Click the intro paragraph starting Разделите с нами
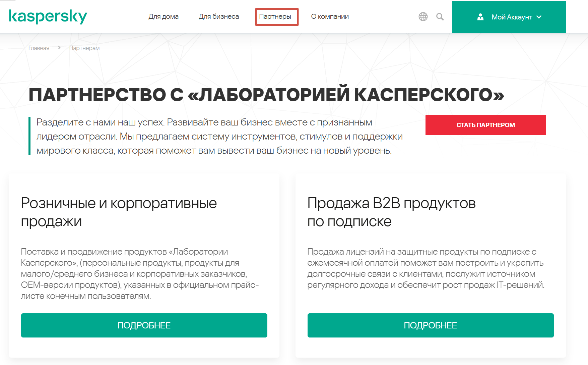The width and height of the screenshot is (588, 365). click(219, 136)
